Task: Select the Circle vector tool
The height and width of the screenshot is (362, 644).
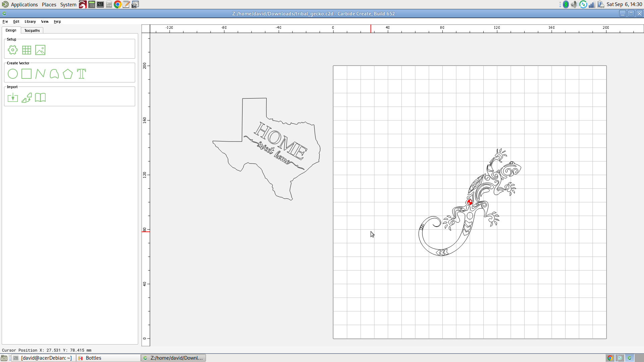Action: pos(13,74)
